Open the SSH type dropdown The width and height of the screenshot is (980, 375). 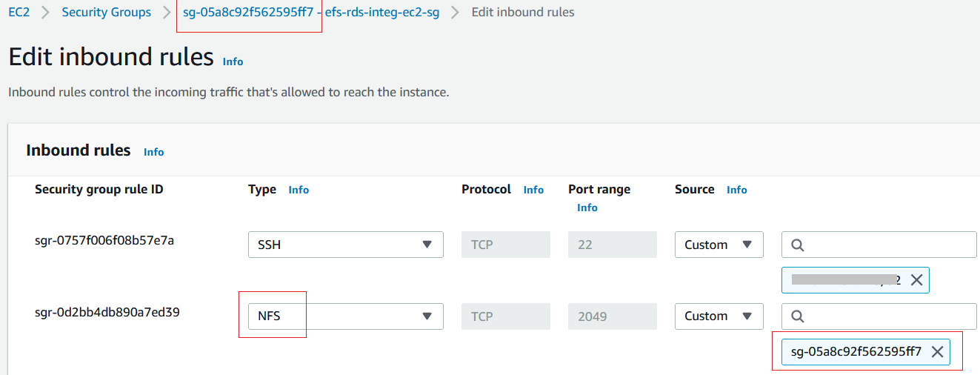346,245
